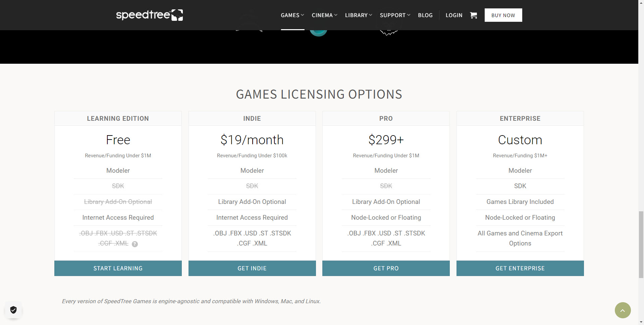Click the Modeler feature in Learning Edition
The width and height of the screenshot is (644, 325).
click(118, 170)
